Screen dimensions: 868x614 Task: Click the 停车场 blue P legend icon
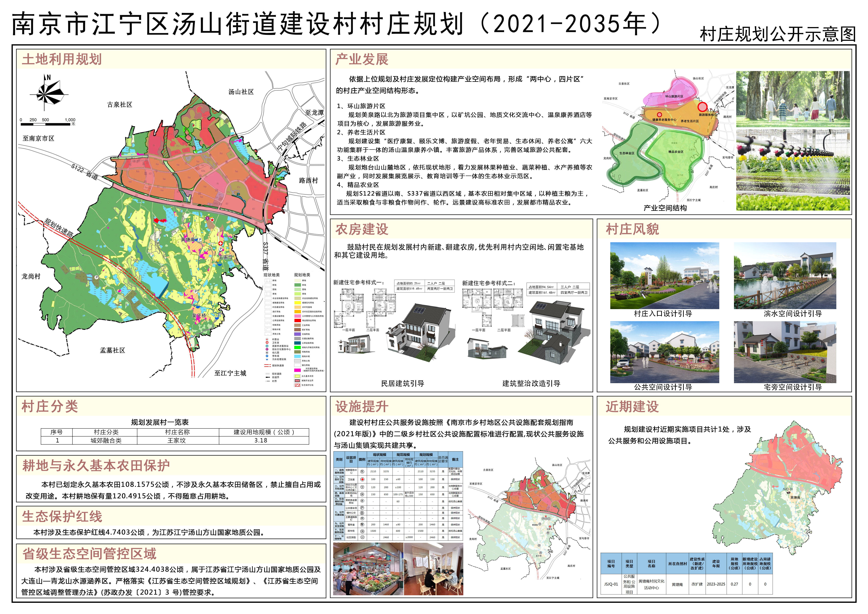pos(267,356)
